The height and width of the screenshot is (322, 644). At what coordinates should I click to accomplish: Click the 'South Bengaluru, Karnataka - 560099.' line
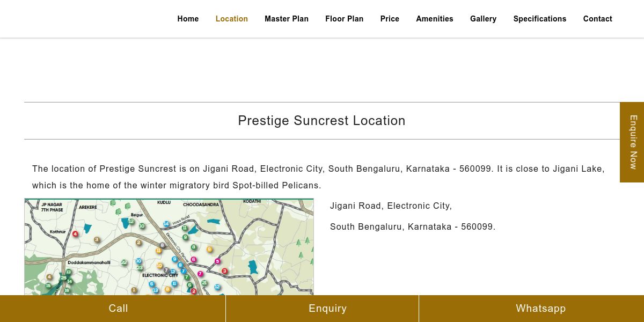coord(413,226)
